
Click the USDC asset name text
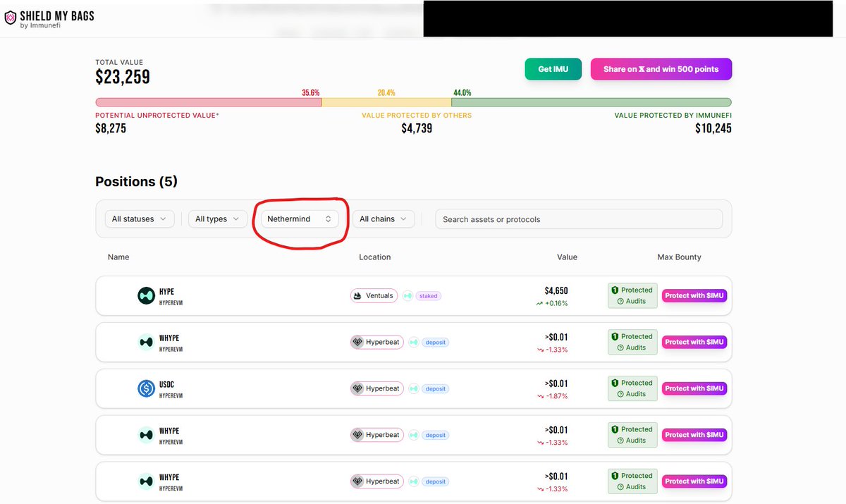166,385
